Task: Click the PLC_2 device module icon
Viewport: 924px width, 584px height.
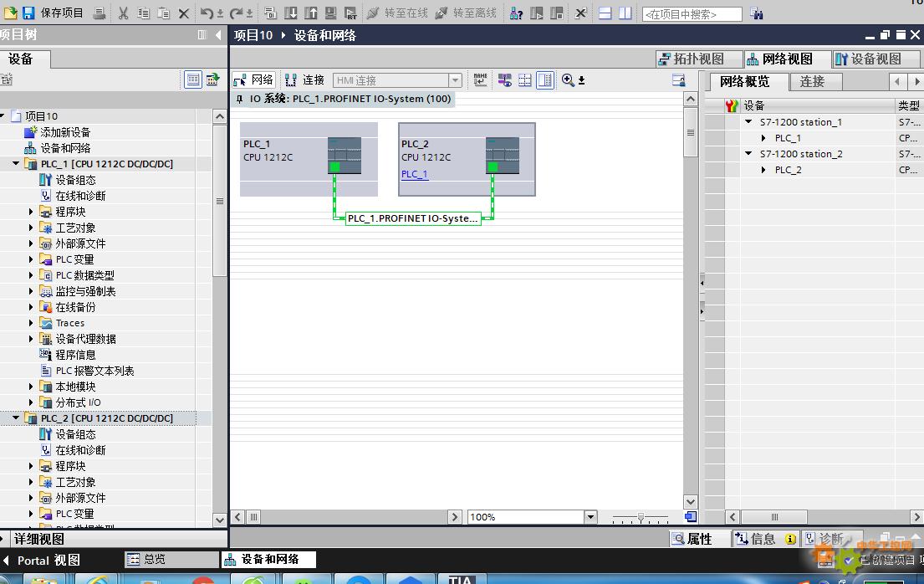Action: point(502,155)
